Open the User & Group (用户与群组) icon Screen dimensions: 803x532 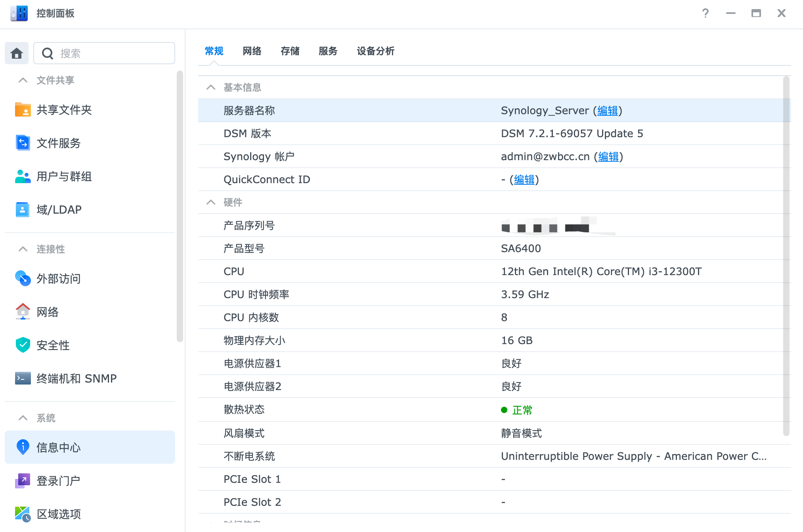23,176
